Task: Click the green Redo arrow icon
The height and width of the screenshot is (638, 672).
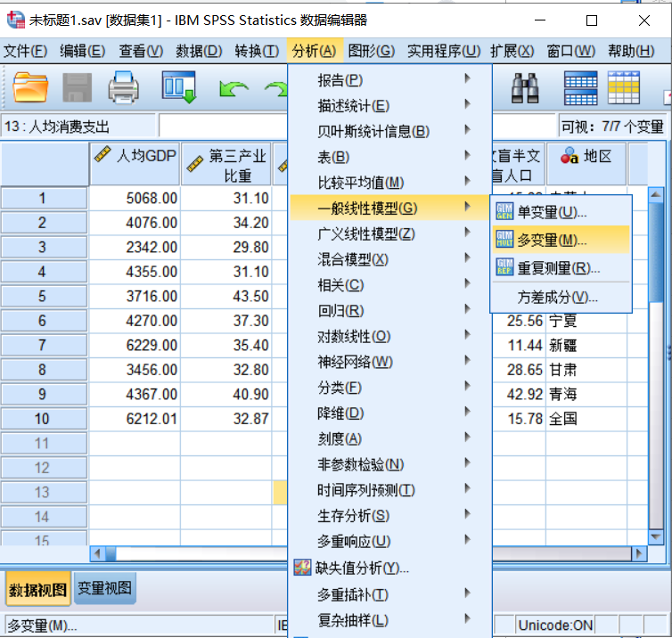Action: (275, 89)
